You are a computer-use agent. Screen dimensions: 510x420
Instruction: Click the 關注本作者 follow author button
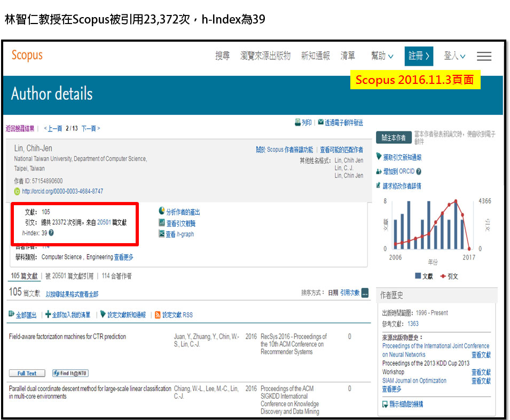coord(394,138)
